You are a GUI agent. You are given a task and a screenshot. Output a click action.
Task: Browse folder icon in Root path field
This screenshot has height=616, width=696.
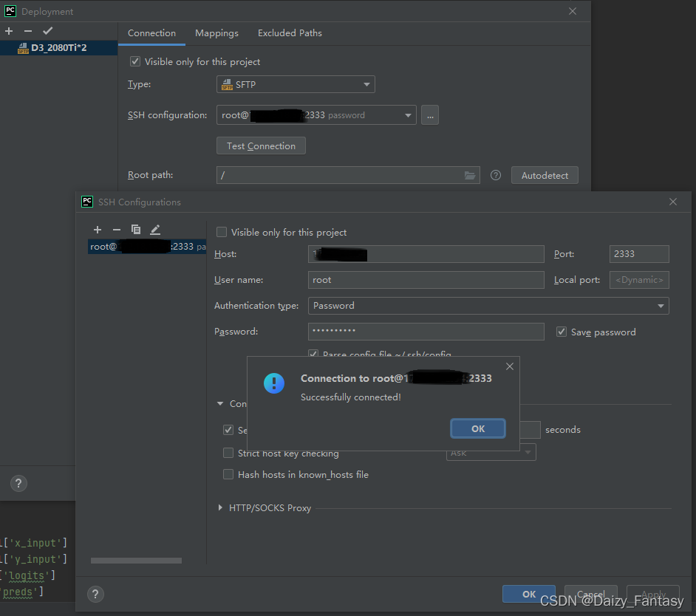coord(470,175)
